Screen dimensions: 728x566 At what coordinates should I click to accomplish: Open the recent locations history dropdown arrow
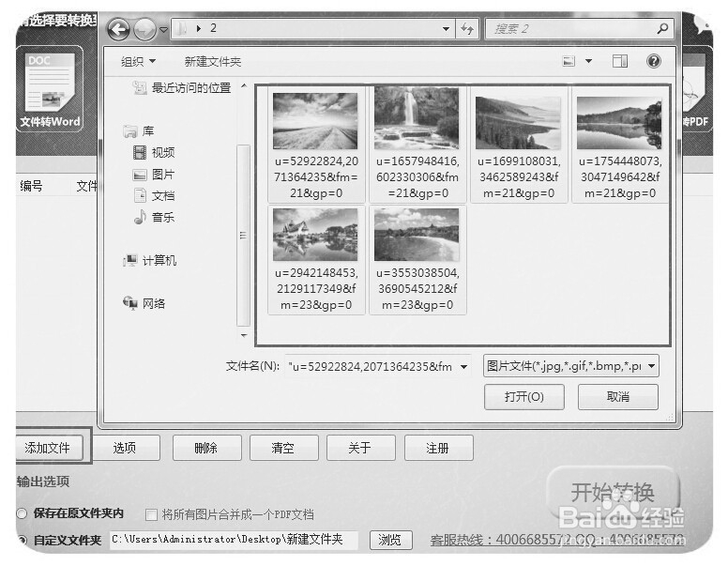(x=163, y=30)
